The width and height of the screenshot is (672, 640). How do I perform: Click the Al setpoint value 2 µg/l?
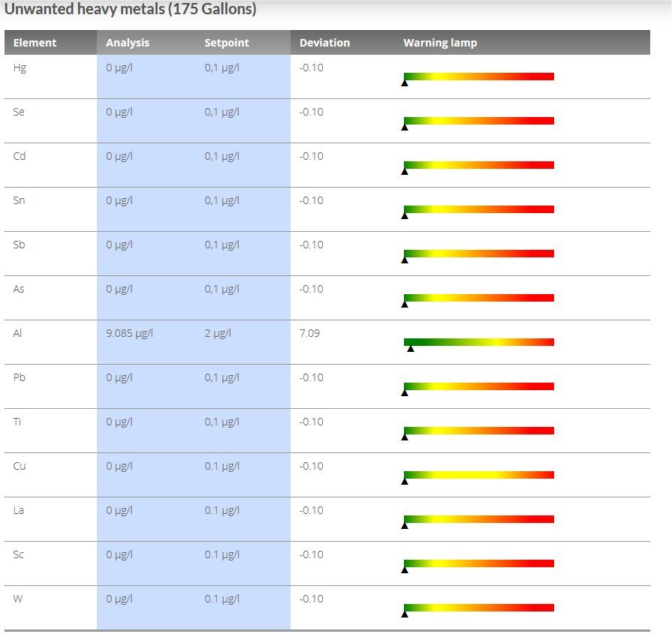click(x=218, y=333)
